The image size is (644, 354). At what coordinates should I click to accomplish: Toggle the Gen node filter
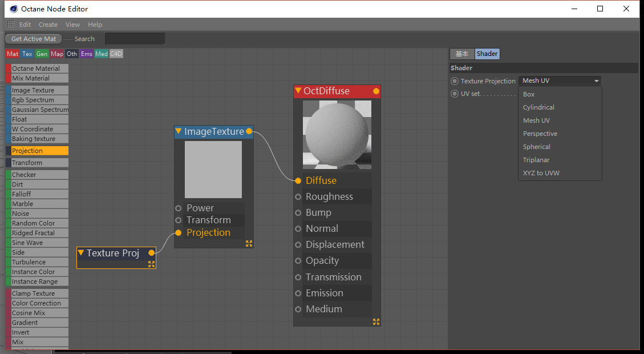tap(42, 54)
